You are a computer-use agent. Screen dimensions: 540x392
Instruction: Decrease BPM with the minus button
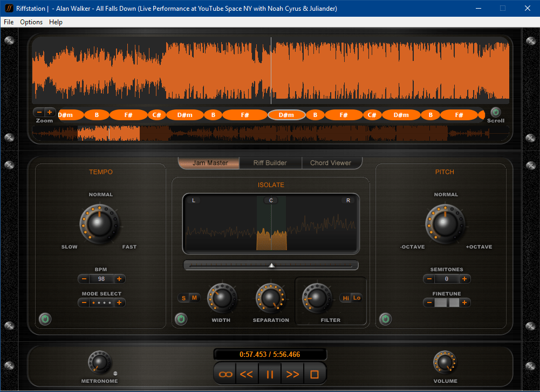(84, 279)
